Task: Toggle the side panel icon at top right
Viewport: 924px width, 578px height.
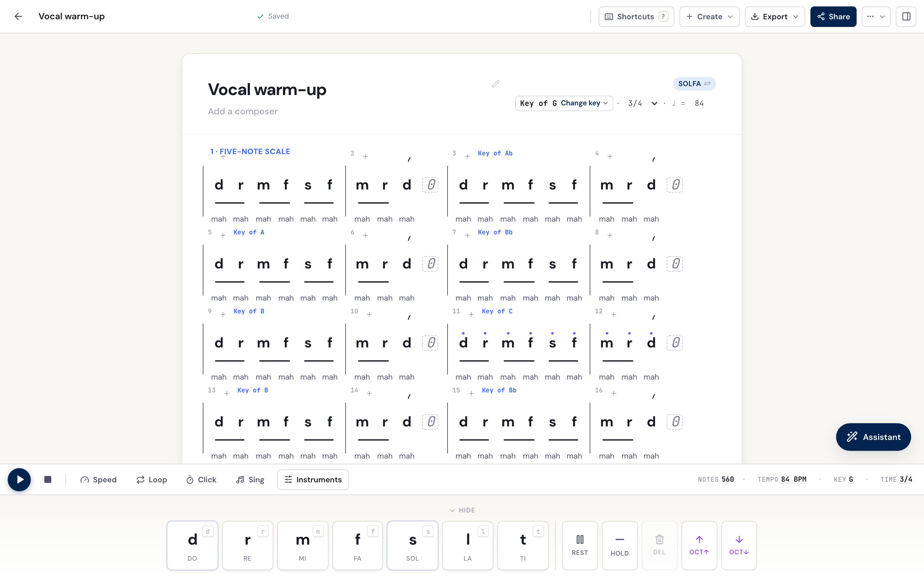Action: (x=906, y=16)
